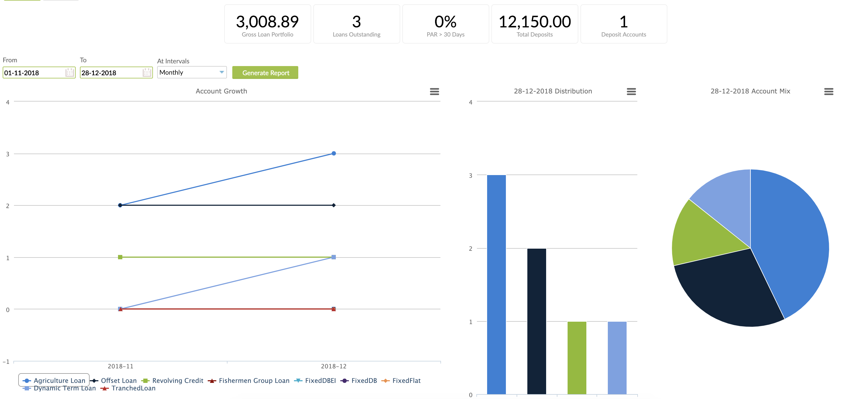Click the FixedDB circle legend icon
868x399 pixels.
344,380
